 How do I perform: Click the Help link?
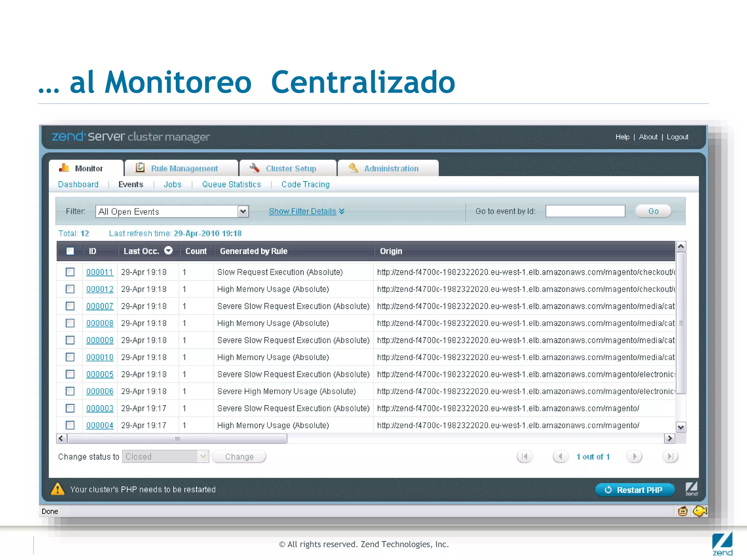[622, 137]
